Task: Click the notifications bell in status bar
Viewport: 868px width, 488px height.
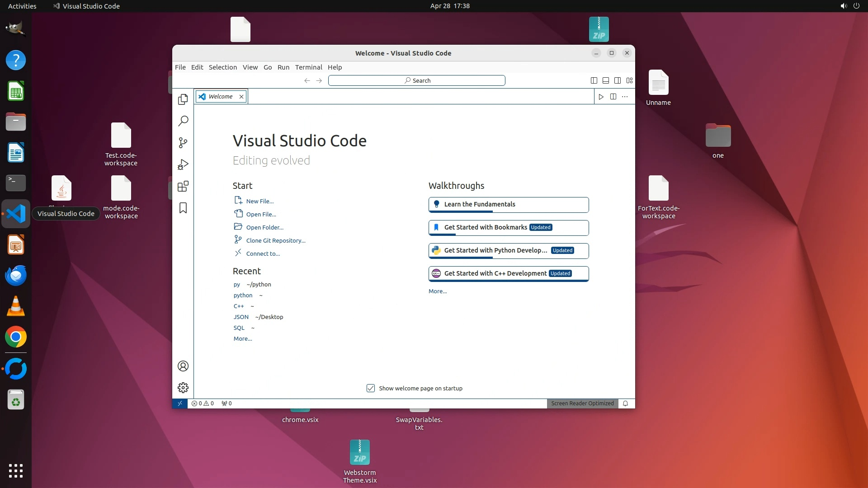Action: (x=625, y=404)
